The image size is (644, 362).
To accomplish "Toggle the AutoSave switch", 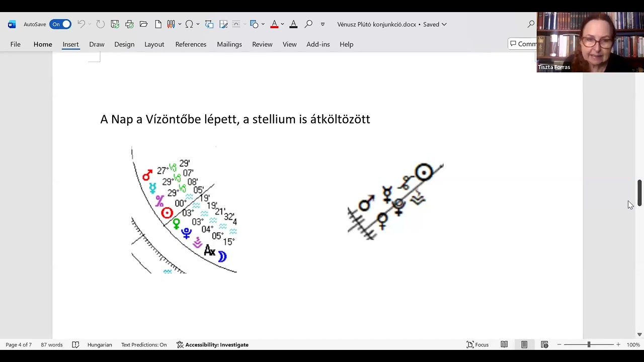I will click(x=60, y=24).
